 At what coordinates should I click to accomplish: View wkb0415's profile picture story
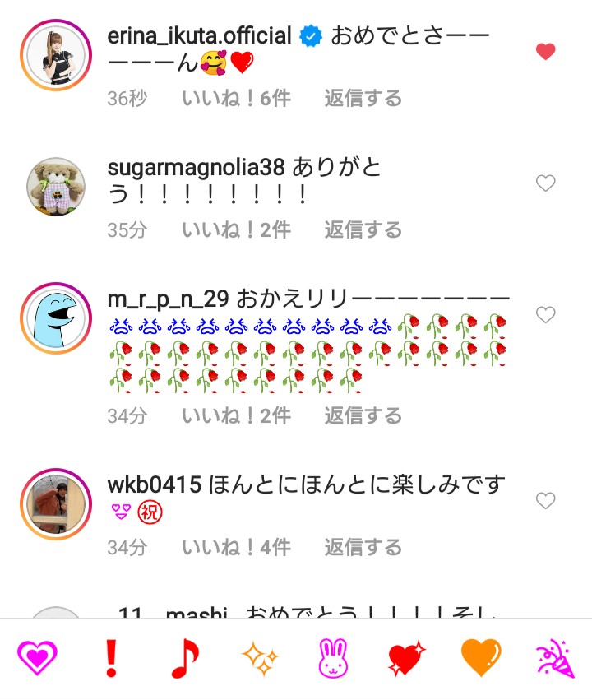pos(56,504)
